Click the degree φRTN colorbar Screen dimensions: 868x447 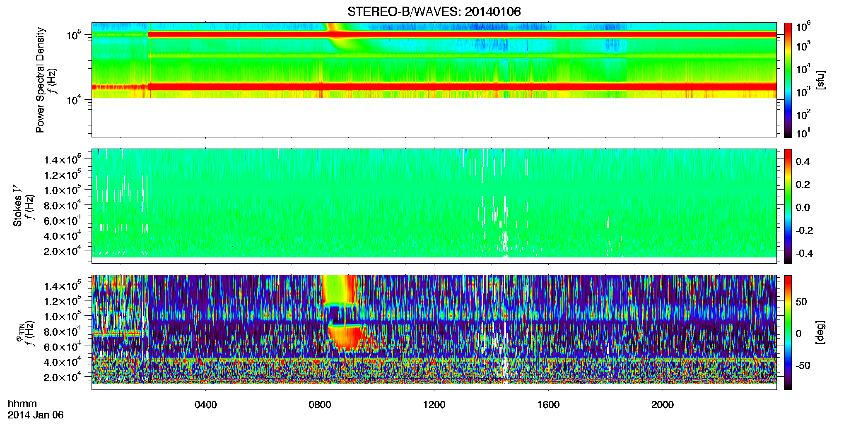(788, 332)
